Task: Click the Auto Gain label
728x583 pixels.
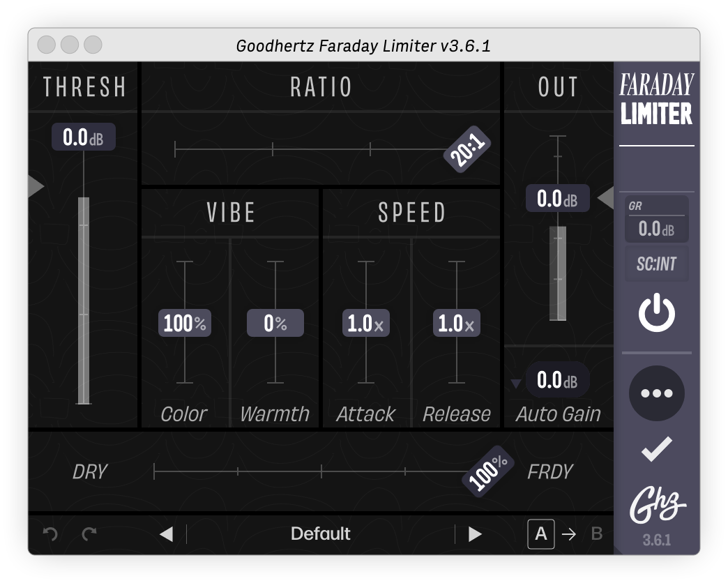Action: pyautogui.click(x=558, y=414)
